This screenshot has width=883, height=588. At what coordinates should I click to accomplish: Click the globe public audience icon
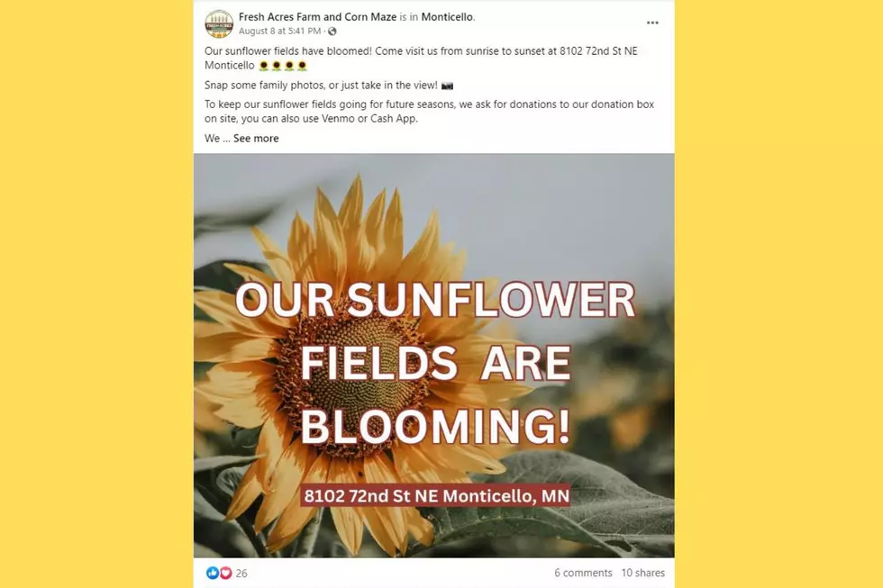(x=332, y=32)
